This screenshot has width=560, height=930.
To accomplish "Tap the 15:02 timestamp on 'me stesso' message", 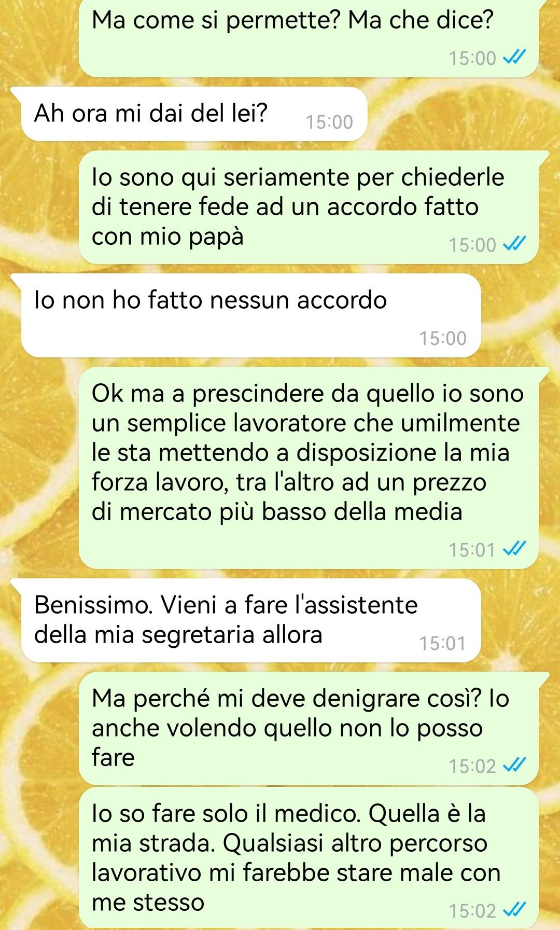I will pos(472,910).
